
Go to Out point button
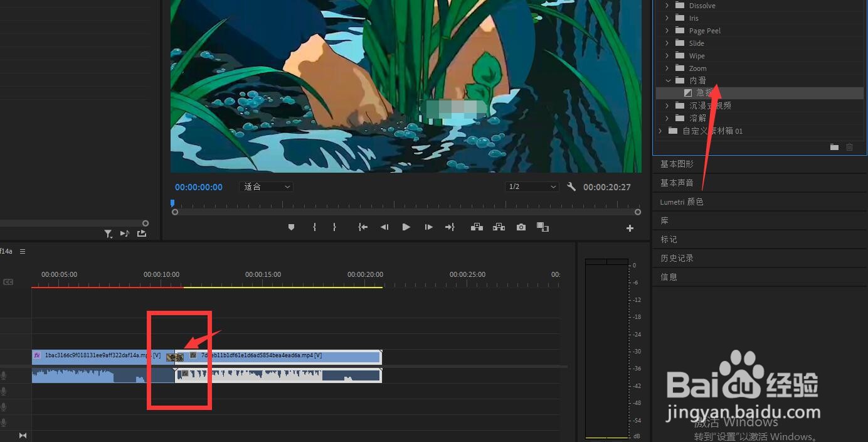450,227
